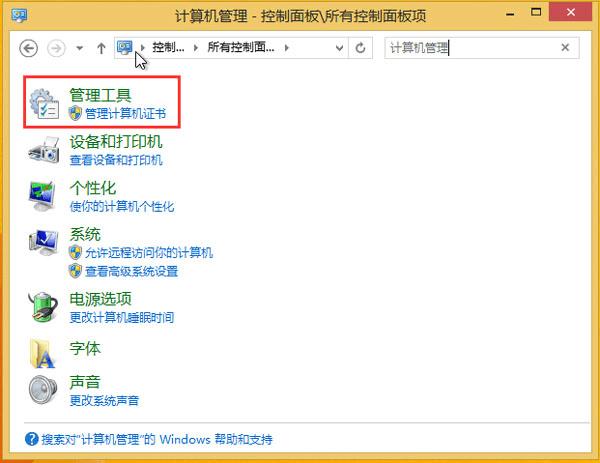Open the 电源选项 battery icon
Image resolution: width=600 pixels, height=463 pixels.
(x=43, y=307)
